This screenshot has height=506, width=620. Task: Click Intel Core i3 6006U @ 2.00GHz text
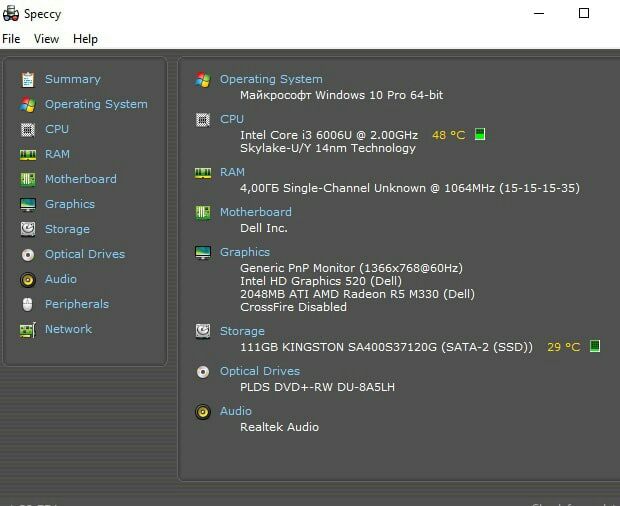coord(329,135)
